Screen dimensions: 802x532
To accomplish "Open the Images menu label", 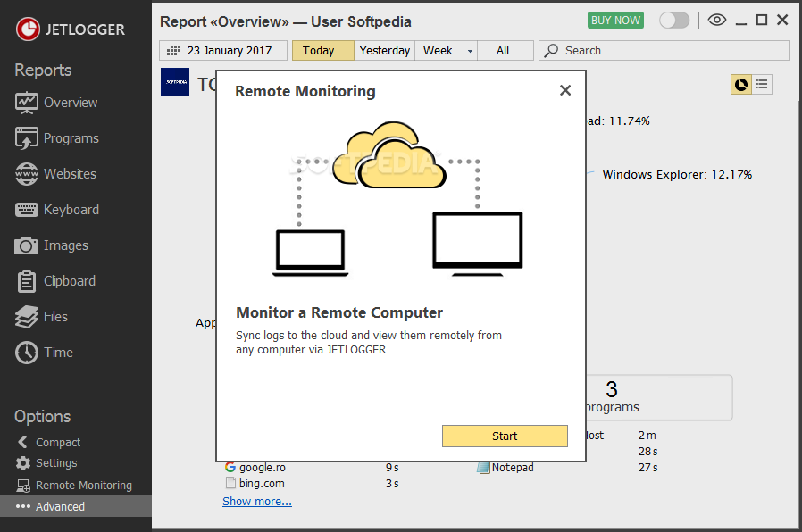I will click(66, 245).
